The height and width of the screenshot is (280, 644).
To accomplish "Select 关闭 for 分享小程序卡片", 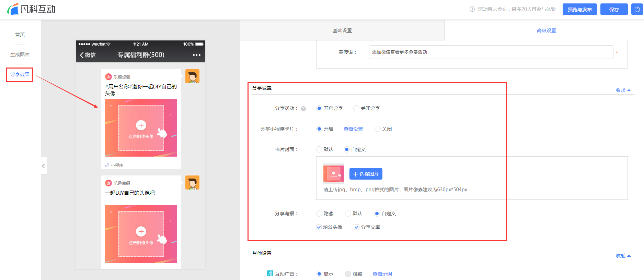I will (378, 129).
